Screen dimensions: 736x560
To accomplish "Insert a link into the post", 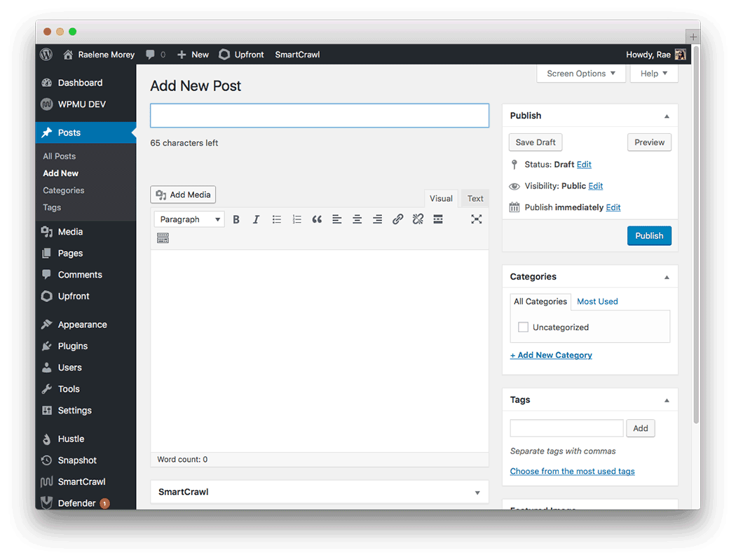I will 397,219.
